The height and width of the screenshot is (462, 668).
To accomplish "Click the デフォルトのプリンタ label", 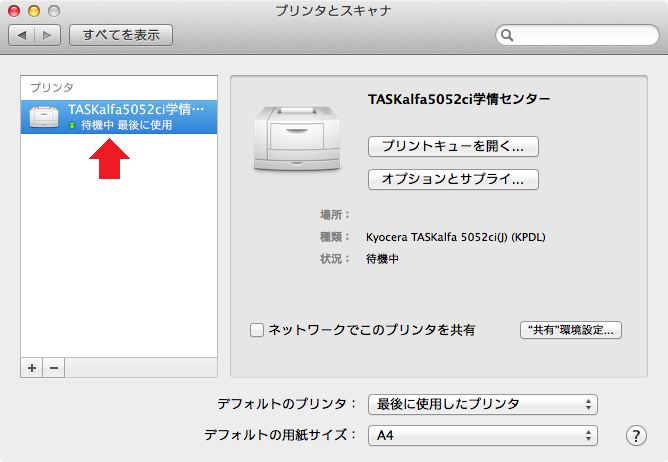I will pos(287,404).
